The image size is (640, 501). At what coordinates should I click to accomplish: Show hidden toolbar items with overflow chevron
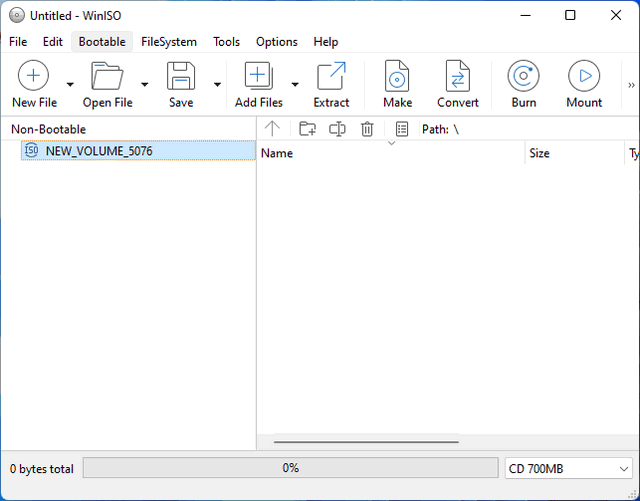coord(630,85)
